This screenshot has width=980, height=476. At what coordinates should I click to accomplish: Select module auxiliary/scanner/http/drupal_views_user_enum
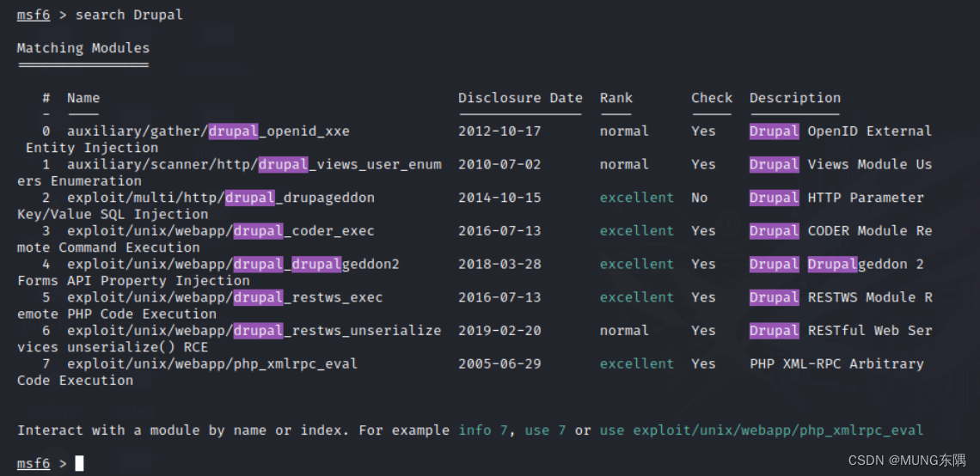click(x=254, y=164)
